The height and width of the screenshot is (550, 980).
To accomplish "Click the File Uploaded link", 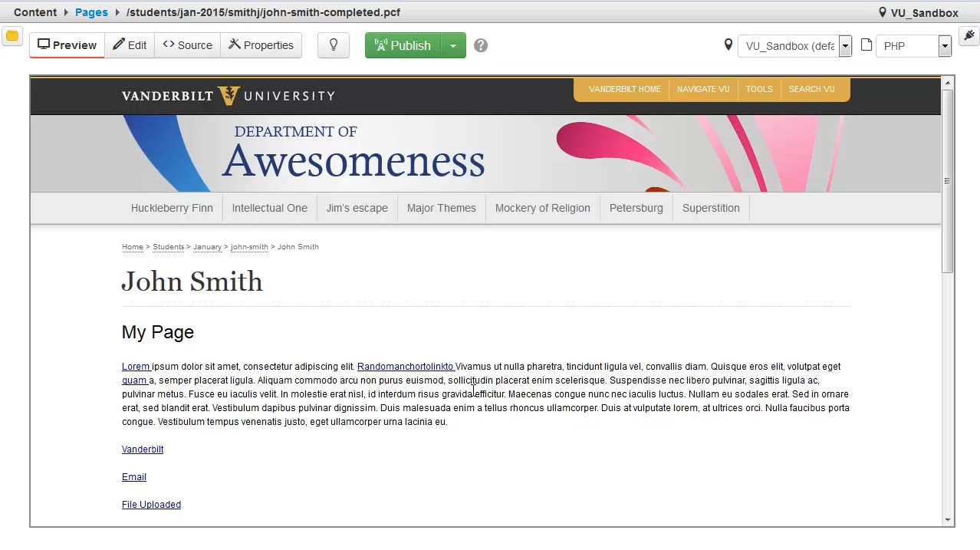I will (151, 505).
